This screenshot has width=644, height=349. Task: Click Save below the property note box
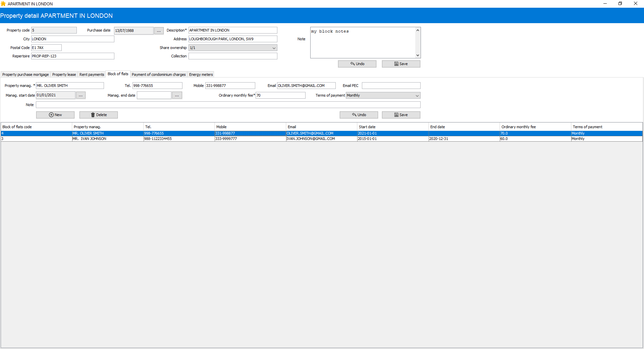point(401,64)
